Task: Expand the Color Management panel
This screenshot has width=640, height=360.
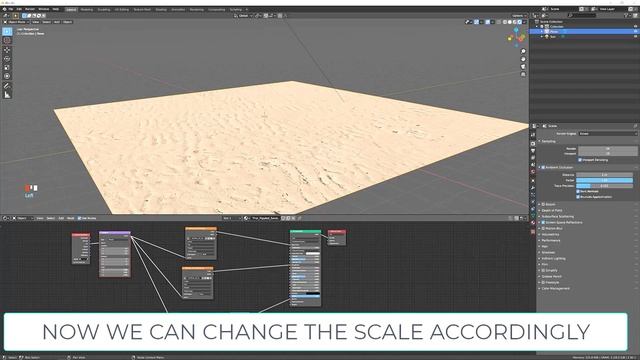Action: pyautogui.click(x=555, y=288)
